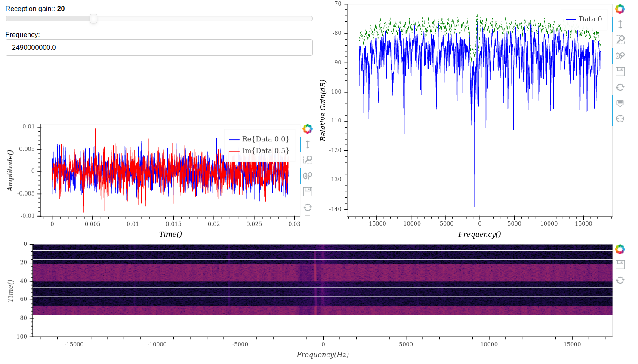This screenshot has width=638, height=364.
Task: Click Bokeh logo beside the spectrum plot
Action: (x=620, y=9)
